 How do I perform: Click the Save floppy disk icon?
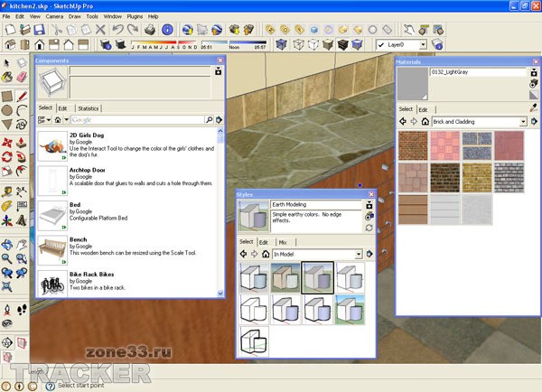(x=39, y=30)
